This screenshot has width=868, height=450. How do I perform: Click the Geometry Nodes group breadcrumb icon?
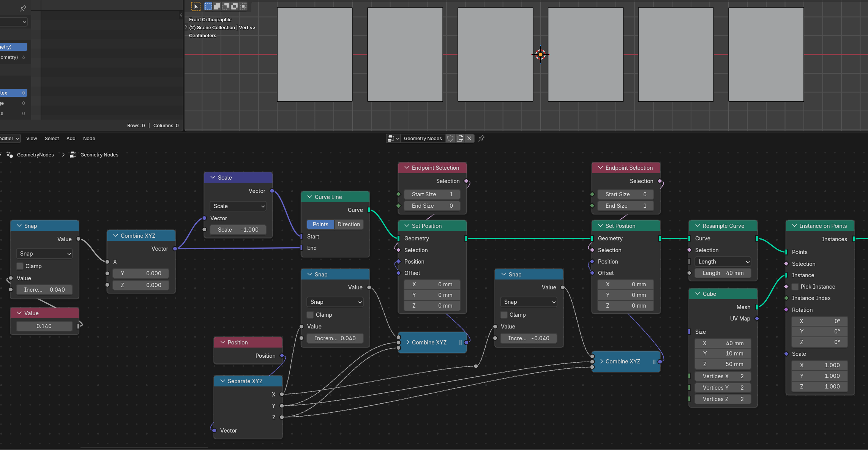[73, 155]
